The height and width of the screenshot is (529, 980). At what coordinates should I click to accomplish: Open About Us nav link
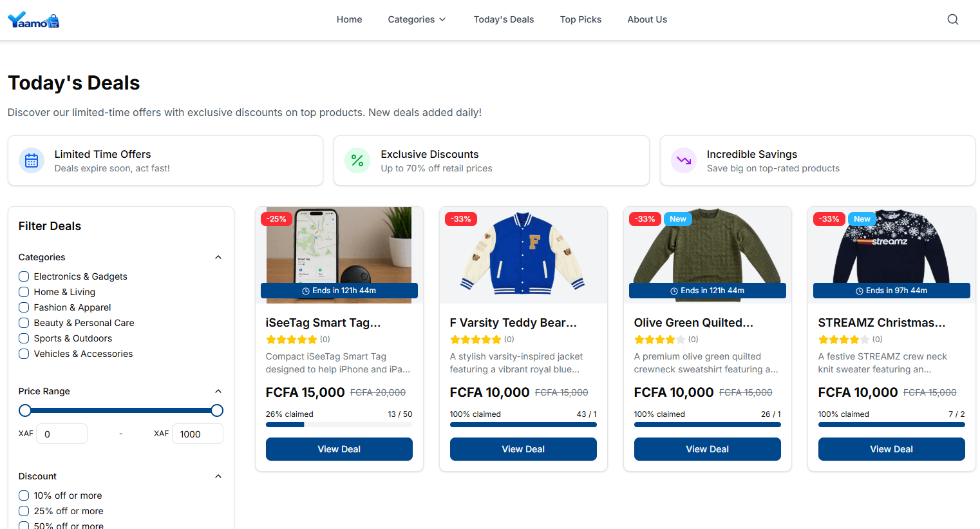point(647,19)
